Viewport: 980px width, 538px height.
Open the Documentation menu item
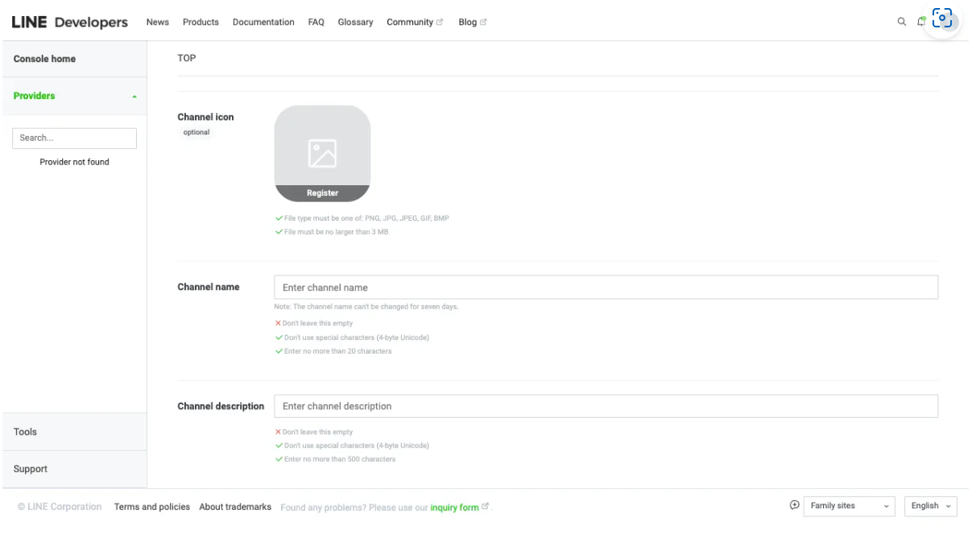(x=263, y=22)
